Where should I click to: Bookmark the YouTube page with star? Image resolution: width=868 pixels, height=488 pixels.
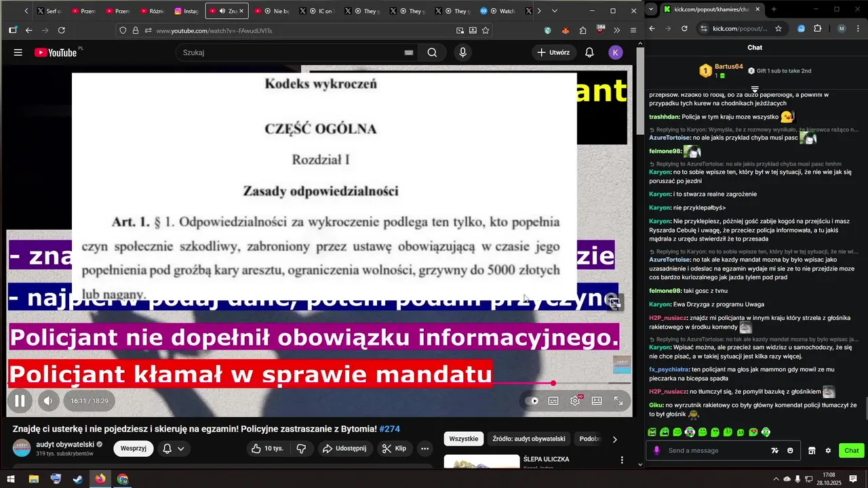486,30
